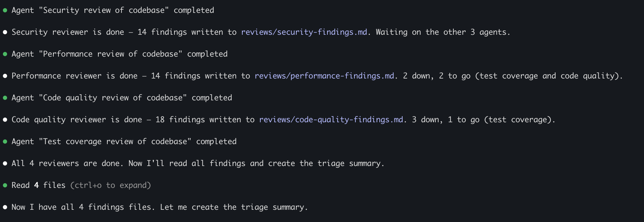The width and height of the screenshot is (644, 222).
Task: Select Agent Performance review completed line
Action: click(x=119, y=54)
